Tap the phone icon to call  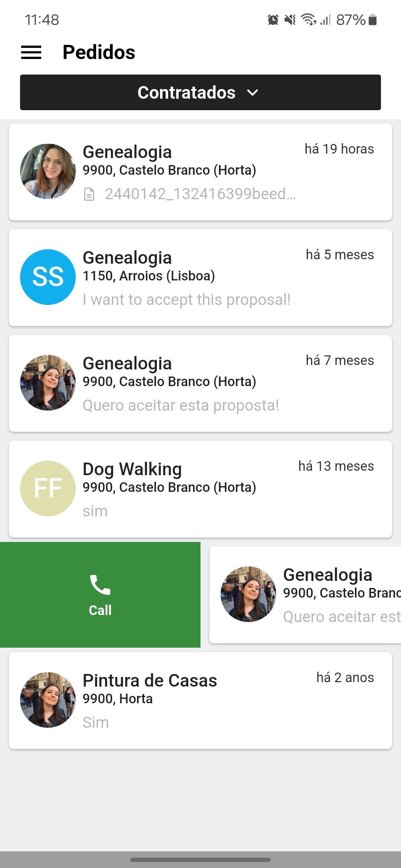100,585
